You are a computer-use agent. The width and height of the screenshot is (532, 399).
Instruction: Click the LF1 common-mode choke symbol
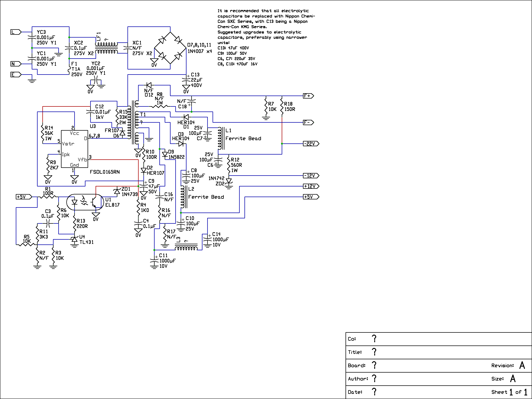click(x=106, y=48)
